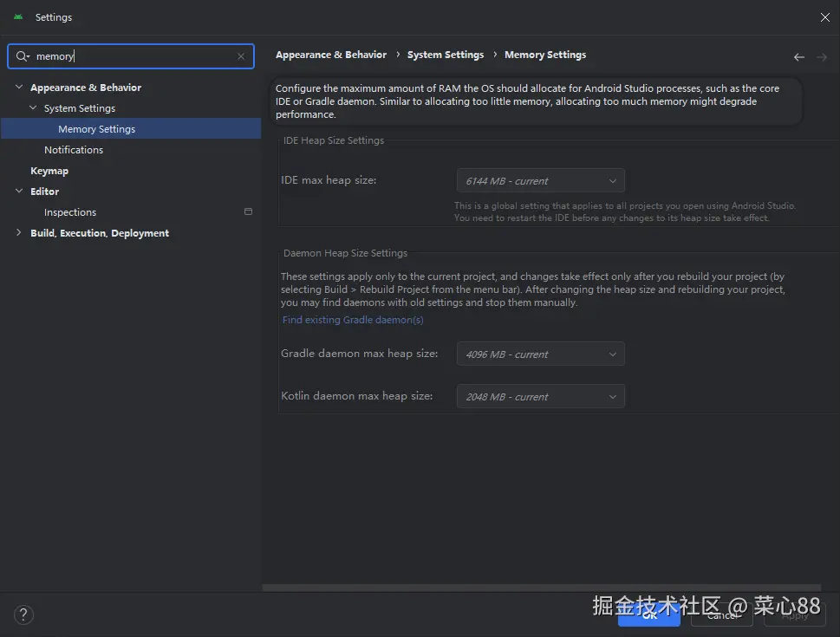This screenshot has height=637, width=840.
Task: Click the 'Kotlin daemon max heap size:' label
Action: pyautogui.click(x=356, y=396)
